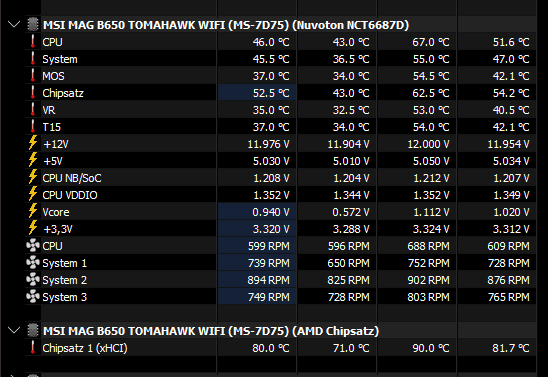Collapse the AMD Chipsatz sensor group
Screen dimensions: 548x377
14,330
